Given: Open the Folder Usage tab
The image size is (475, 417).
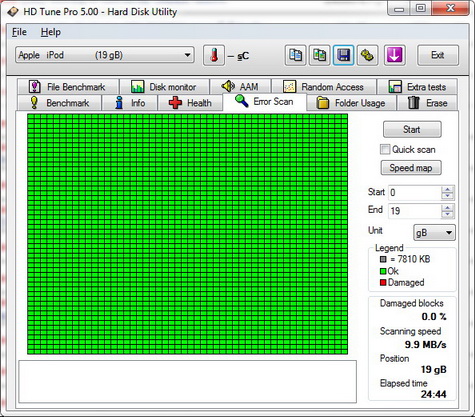Looking at the screenshot, I should click(351, 103).
